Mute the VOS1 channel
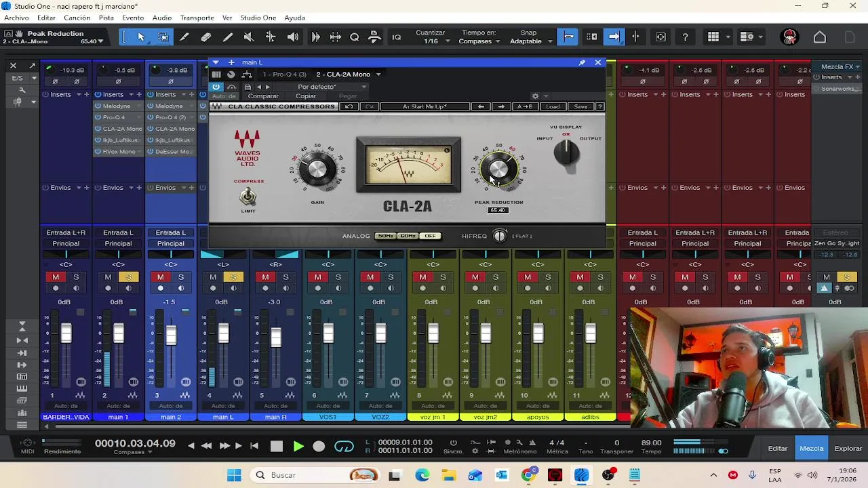Viewport: 868px width, 488px height. pyautogui.click(x=317, y=277)
